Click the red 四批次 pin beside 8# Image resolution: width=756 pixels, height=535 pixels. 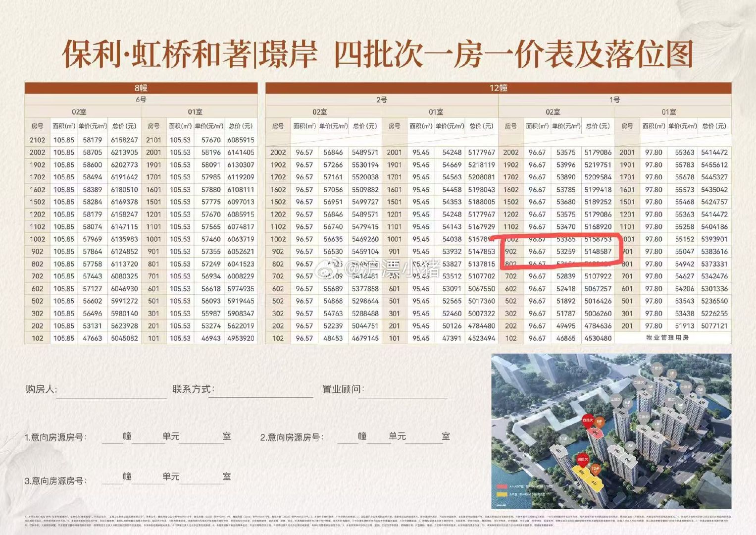tap(588, 421)
